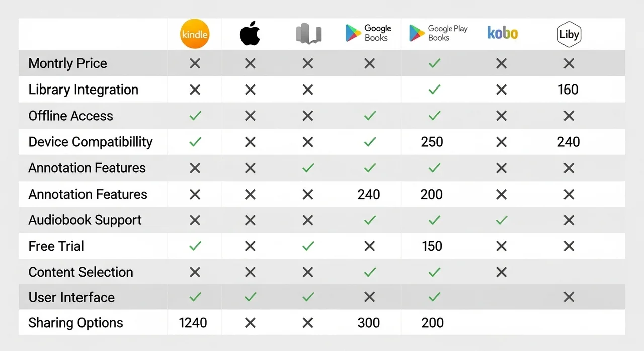The height and width of the screenshot is (351, 644).
Task: Select the Device Compatibillity row label
Action: 90,142
